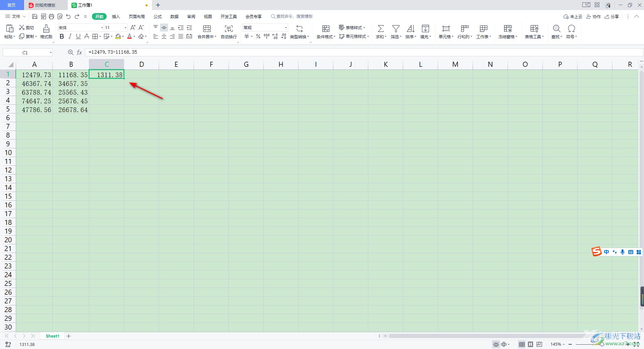Redo the last undone action
Image resolution: width=644 pixels, height=349 pixels.
pyautogui.click(x=77, y=16)
